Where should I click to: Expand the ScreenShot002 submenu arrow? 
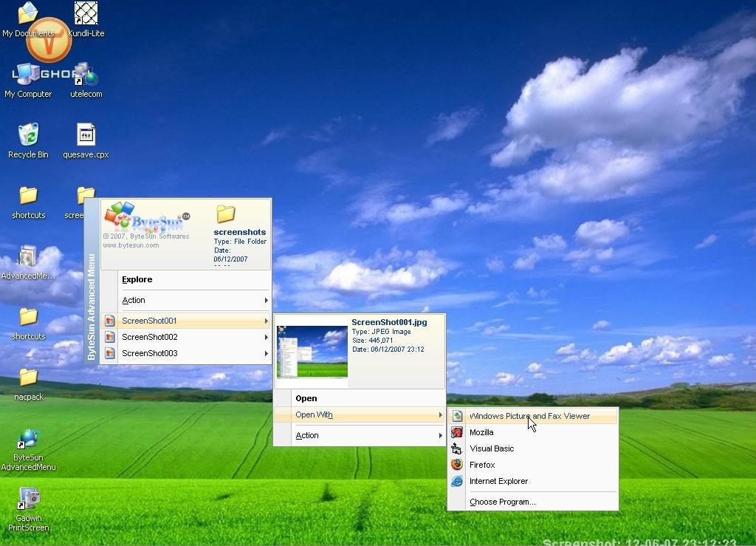[x=266, y=337]
